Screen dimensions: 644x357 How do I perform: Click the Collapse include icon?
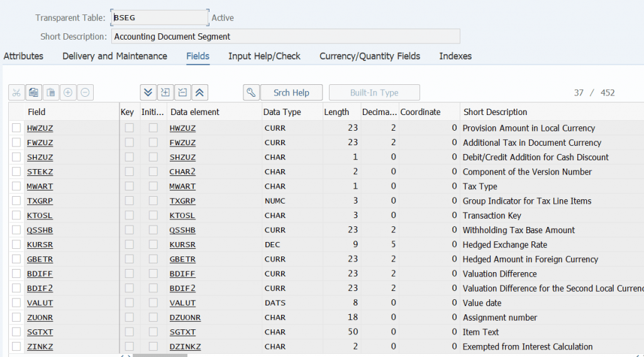[x=183, y=92]
